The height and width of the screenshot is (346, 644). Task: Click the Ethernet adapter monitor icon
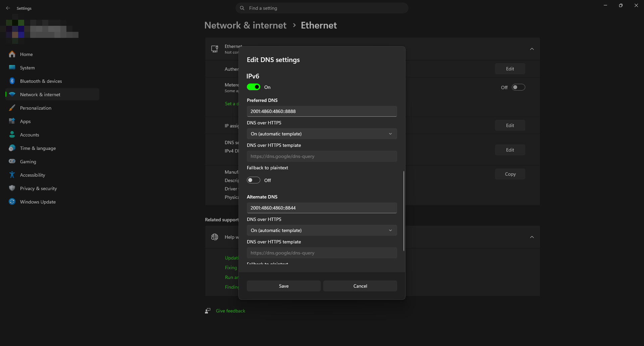point(215,49)
